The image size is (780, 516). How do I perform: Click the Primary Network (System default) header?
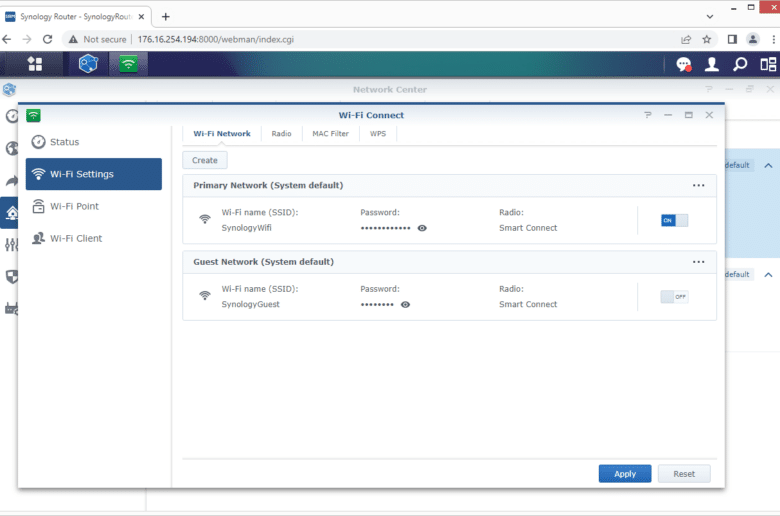click(268, 185)
